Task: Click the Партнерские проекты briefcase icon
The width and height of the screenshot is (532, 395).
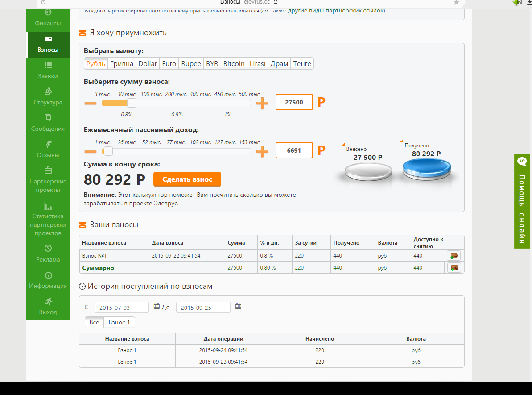Action: point(48,170)
